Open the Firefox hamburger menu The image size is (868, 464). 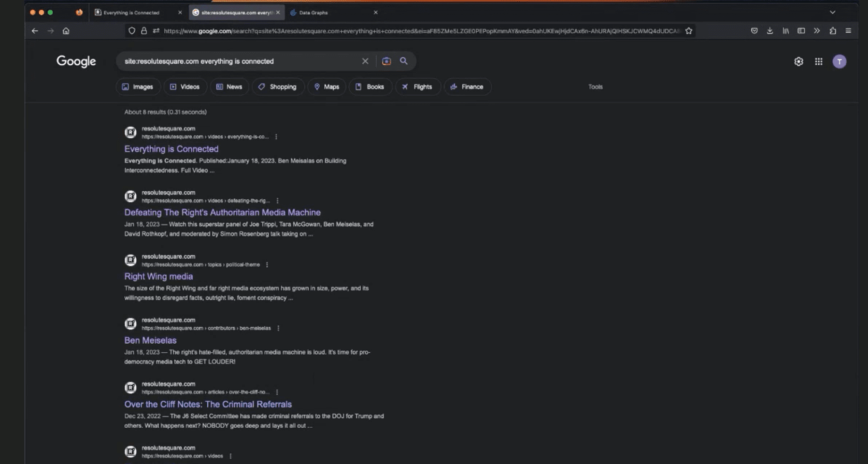(x=848, y=31)
